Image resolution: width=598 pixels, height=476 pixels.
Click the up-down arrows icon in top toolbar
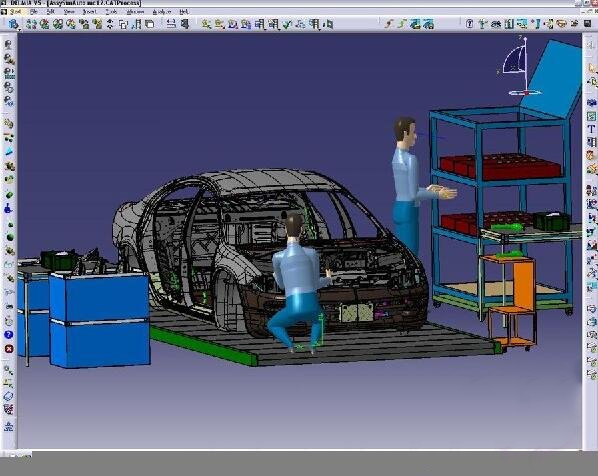110,24
